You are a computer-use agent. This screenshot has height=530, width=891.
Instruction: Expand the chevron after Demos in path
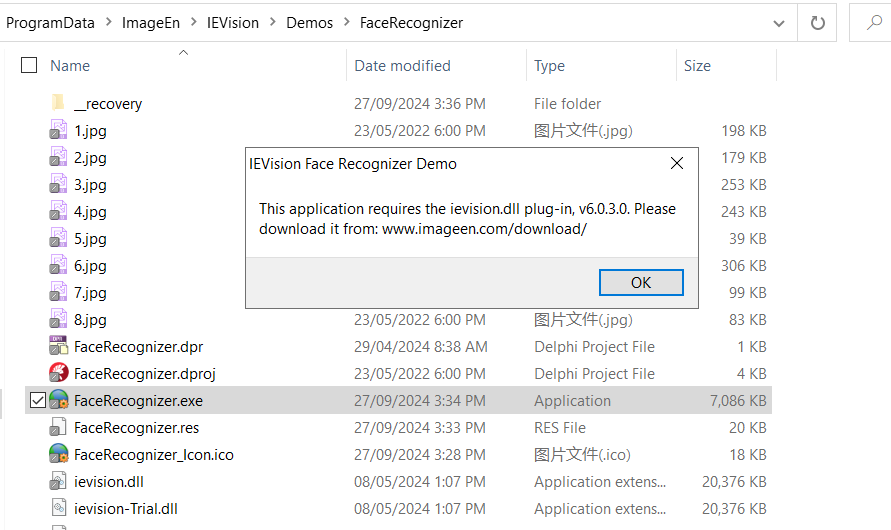click(347, 22)
